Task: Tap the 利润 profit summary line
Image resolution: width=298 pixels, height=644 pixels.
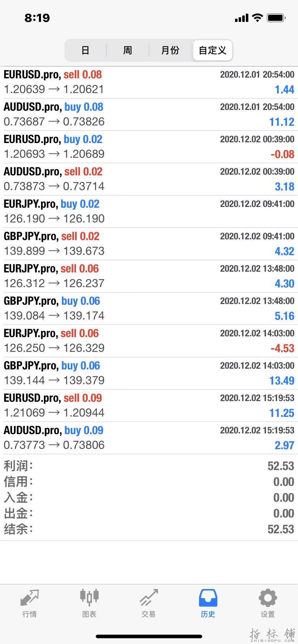Action: [x=149, y=466]
